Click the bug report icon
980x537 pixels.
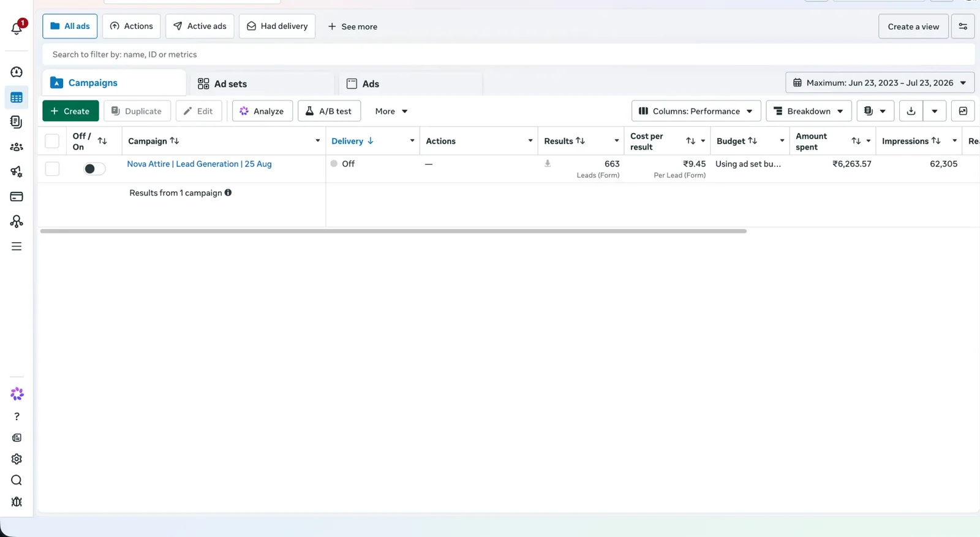click(x=17, y=501)
